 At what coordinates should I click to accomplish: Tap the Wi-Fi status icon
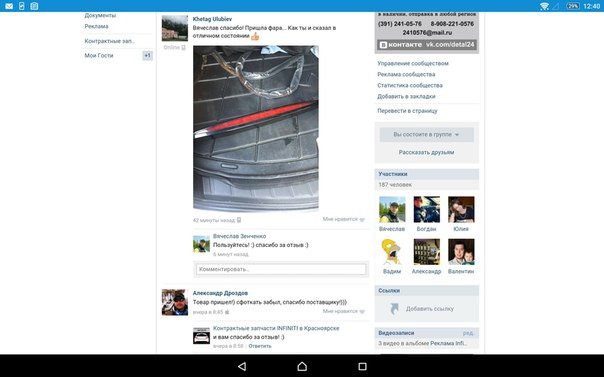[x=544, y=6]
